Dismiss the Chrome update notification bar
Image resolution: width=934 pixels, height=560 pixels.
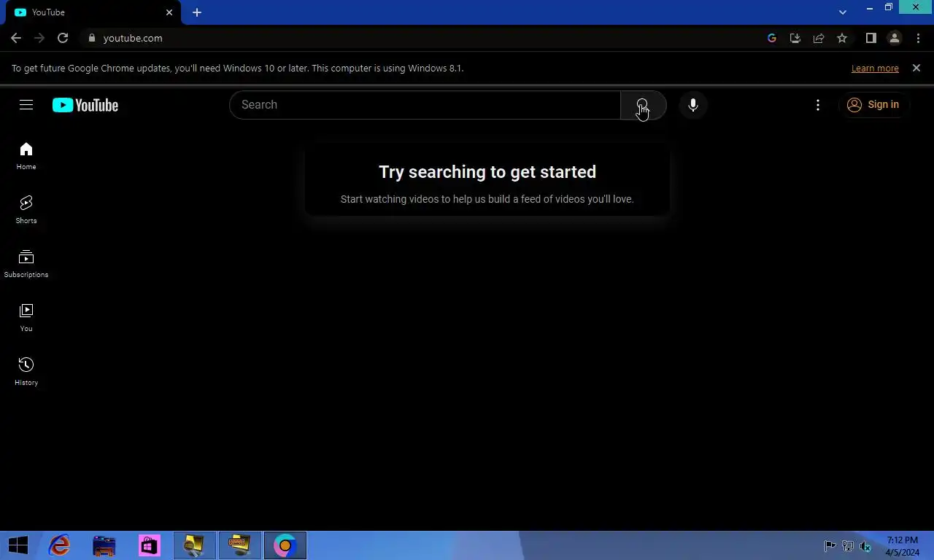coord(916,68)
